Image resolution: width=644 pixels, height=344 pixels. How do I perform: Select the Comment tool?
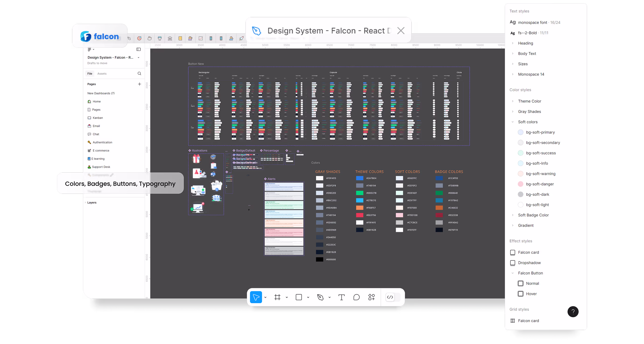click(357, 297)
